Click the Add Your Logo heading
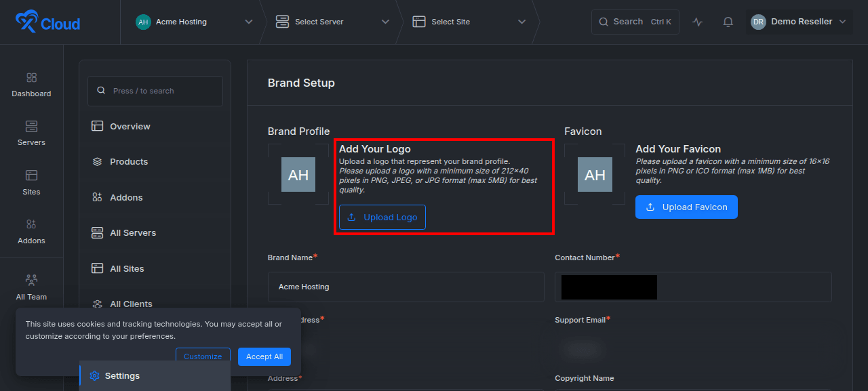This screenshot has width=868, height=391. tap(375, 149)
